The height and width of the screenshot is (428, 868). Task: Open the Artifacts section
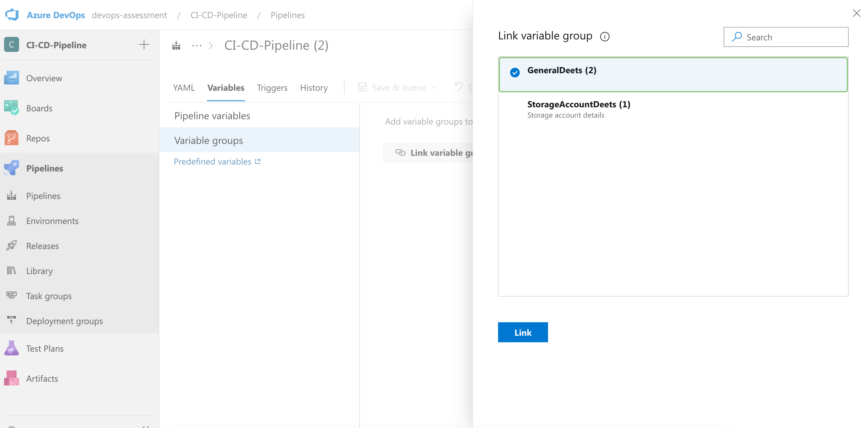tap(42, 378)
